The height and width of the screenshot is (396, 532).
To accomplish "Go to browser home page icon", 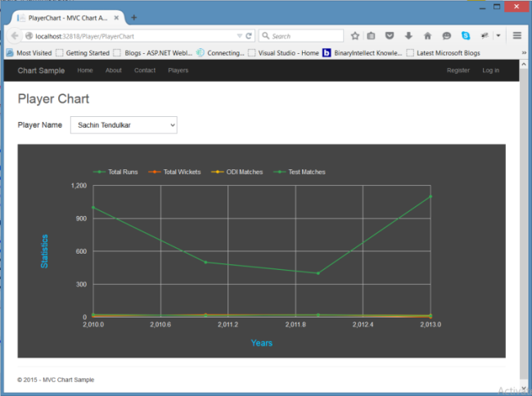I will point(427,36).
